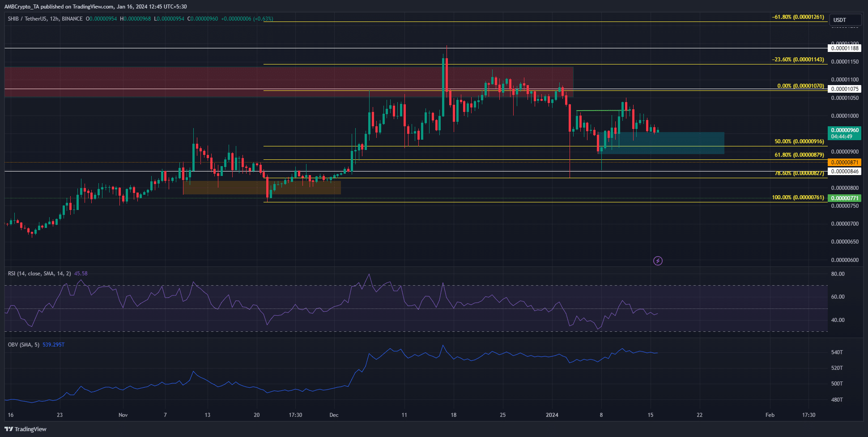Click the 2024 label on time axis
The image size is (868, 437).
(552, 415)
